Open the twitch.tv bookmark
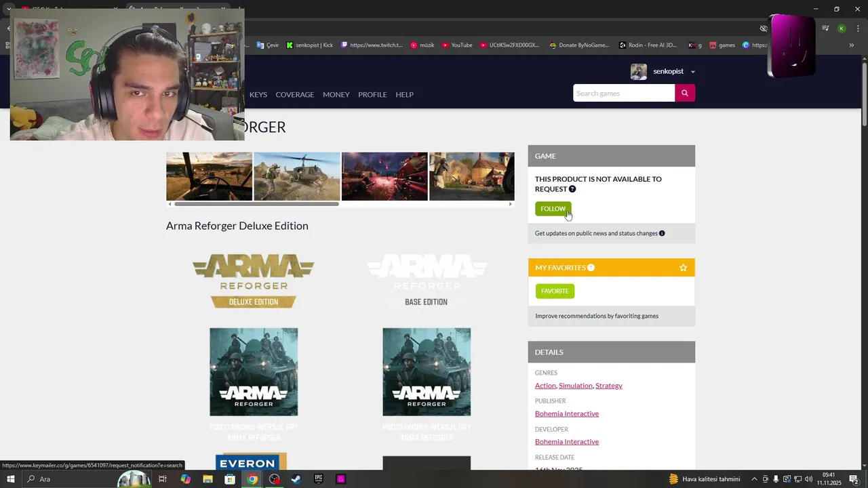The image size is (868, 488). 372,45
